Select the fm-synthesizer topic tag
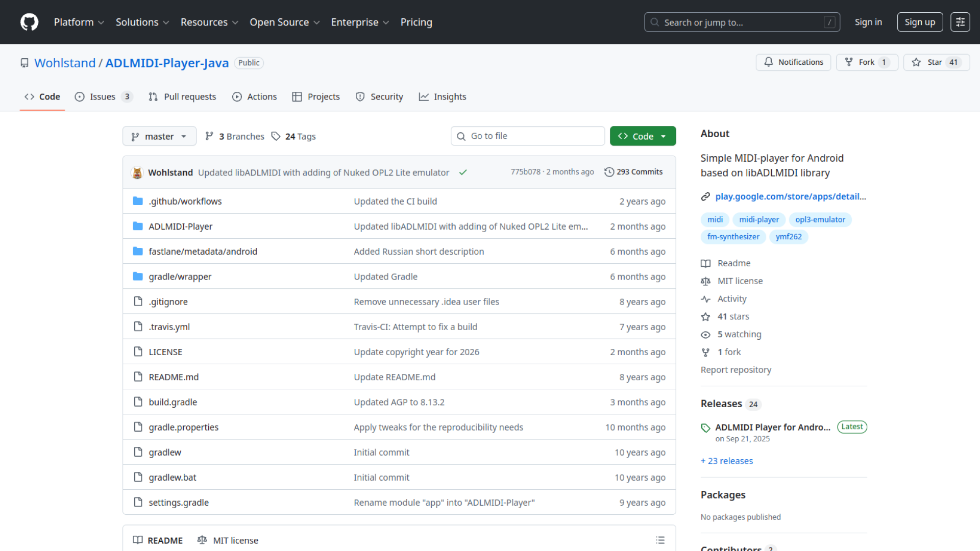The width and height of the screenshot is (980, 551). [x=733, y=237]
